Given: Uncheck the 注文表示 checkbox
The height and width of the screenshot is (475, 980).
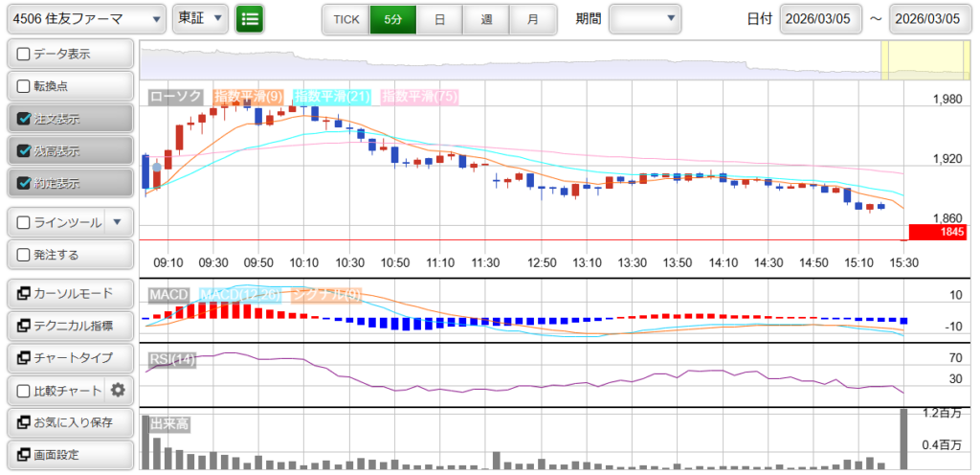Looking at the screenshot, I should [25, 119].
